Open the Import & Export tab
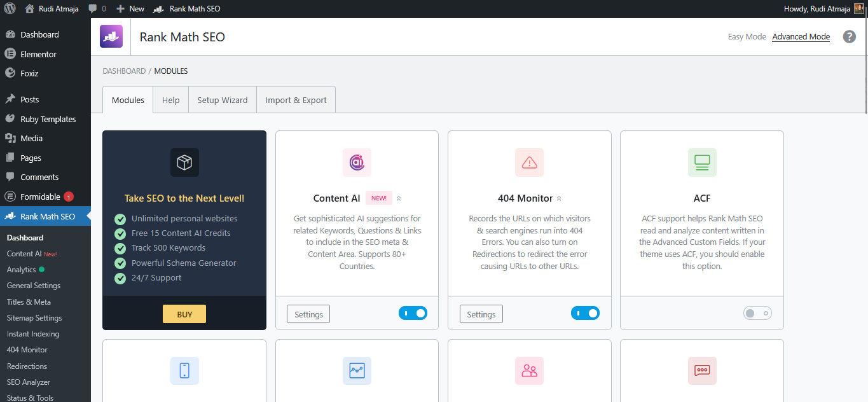The image size is (868, 402). [296, 100]
